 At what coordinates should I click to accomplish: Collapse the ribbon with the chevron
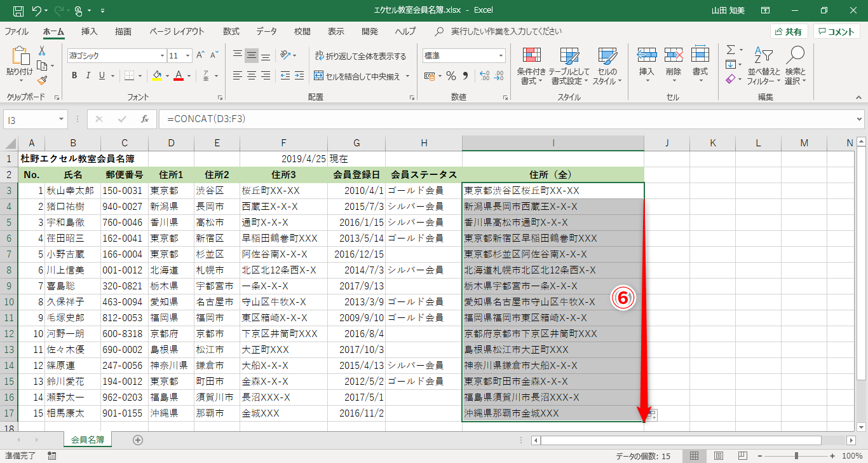point(858,97)
